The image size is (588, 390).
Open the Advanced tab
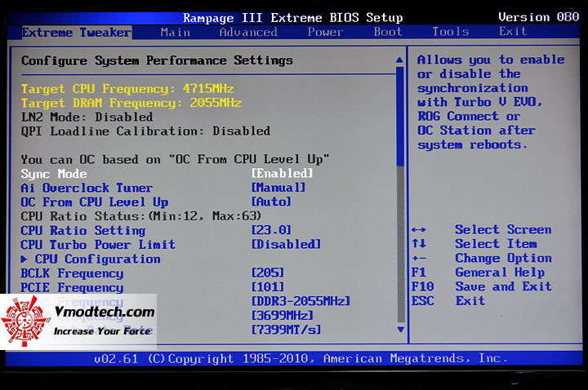[248, 33]
